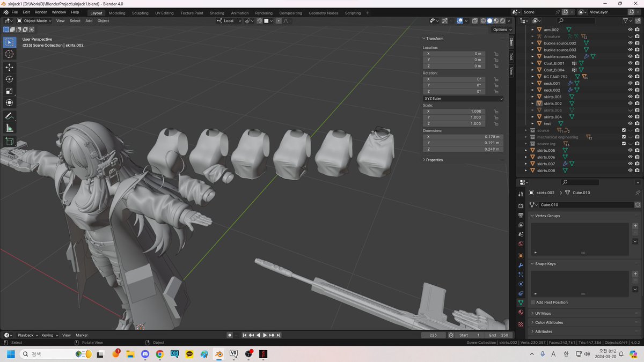Toggle visibility of skirts.002 eye icon
Image resolution: width=644 pixels, height=362 pixels.
[x=630, y=104]
